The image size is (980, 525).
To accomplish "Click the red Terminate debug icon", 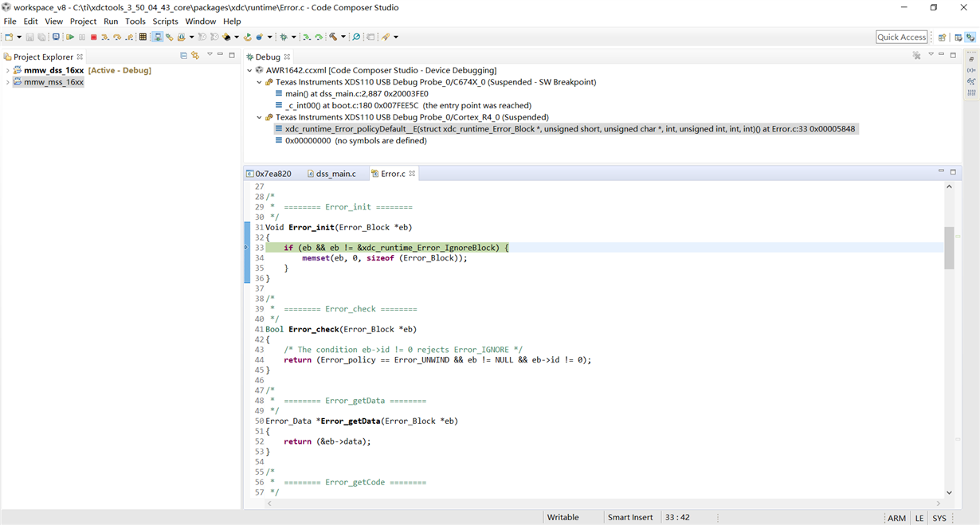I will point(94,37).
